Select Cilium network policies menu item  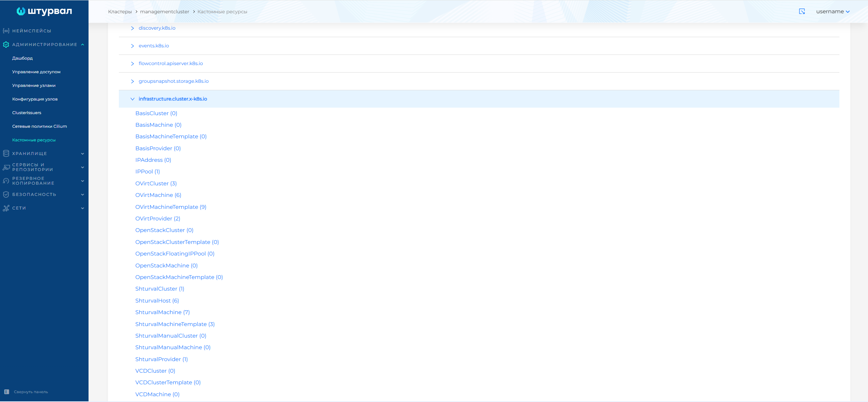40,126
